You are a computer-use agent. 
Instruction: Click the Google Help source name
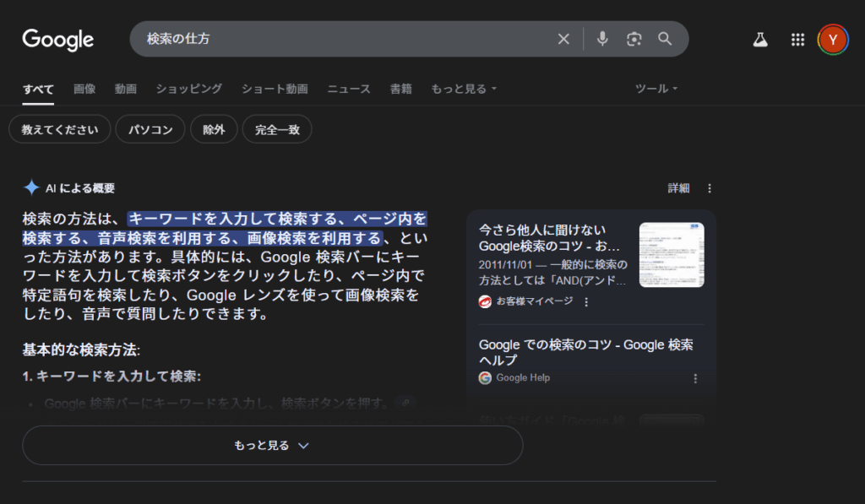click(x=523, y=377)
